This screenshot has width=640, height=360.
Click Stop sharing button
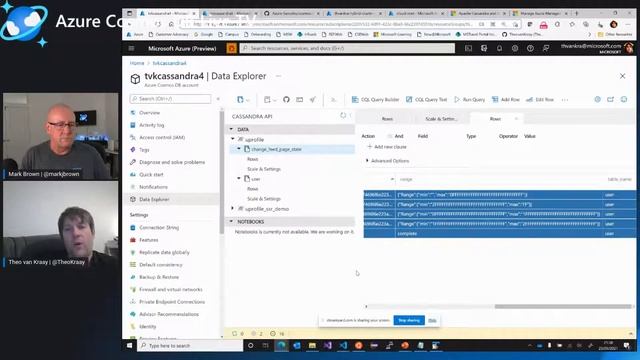pos(409,320)
